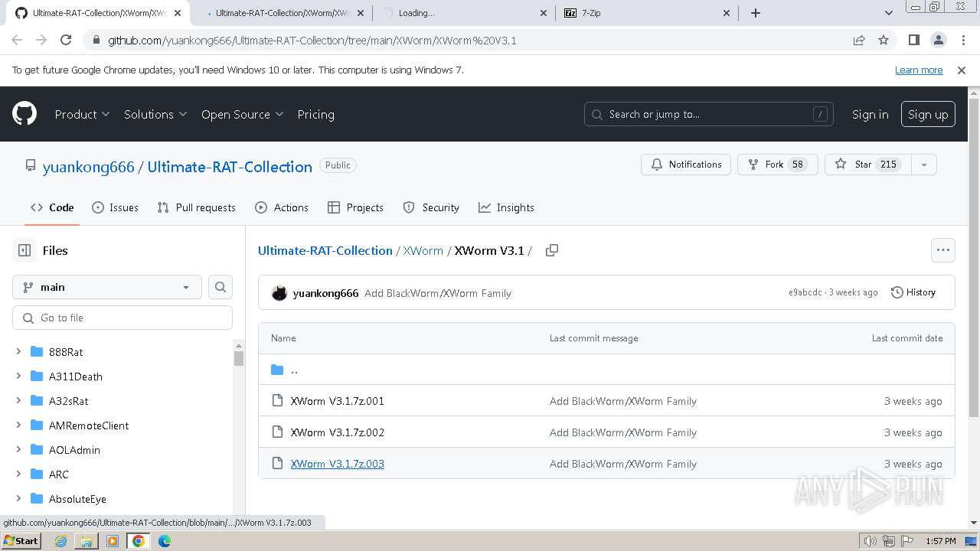The height and width of the screenshot is (551, 980).
Task: Open the parent directory folder icon
Action: pyautogui.click(x=277, y=370)
